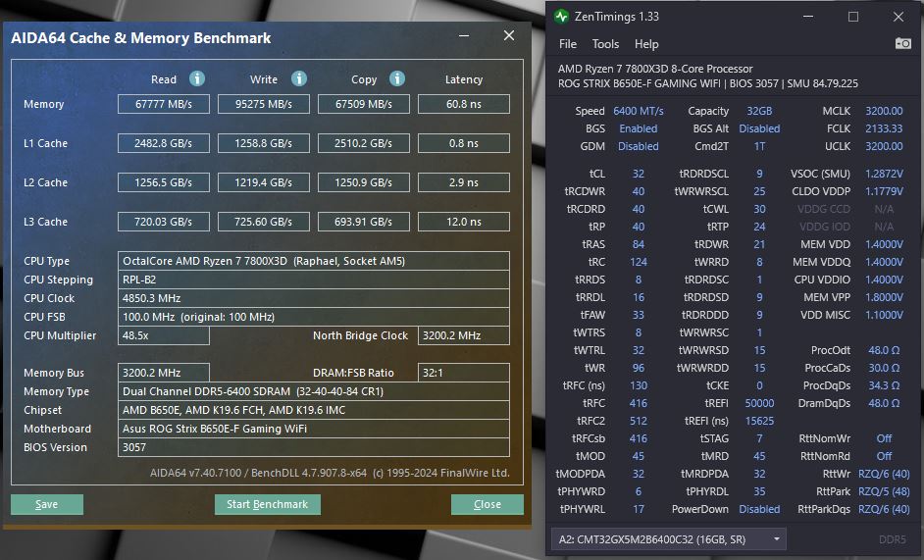This screenshot has width=924, height=560.
Task: Close the ZenTimings window
Action: (x=898, y=17)
